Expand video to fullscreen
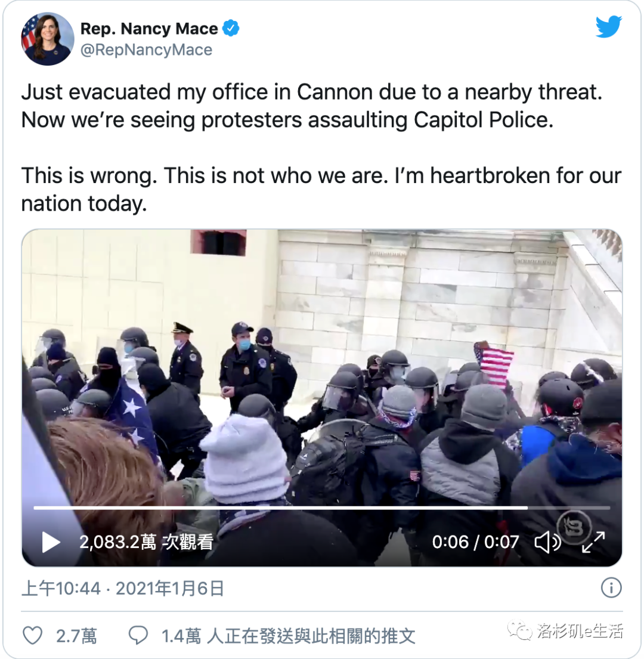 (593, 542)
